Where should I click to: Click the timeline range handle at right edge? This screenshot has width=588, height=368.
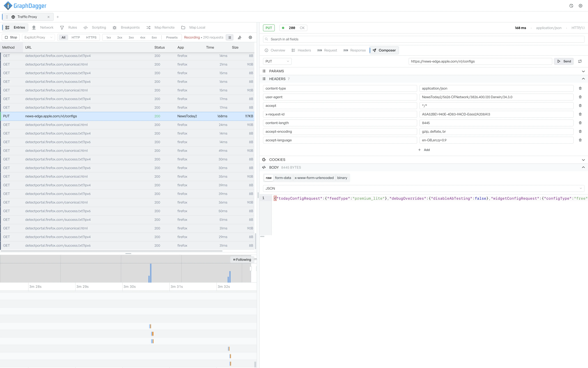[x=251, y=269]
